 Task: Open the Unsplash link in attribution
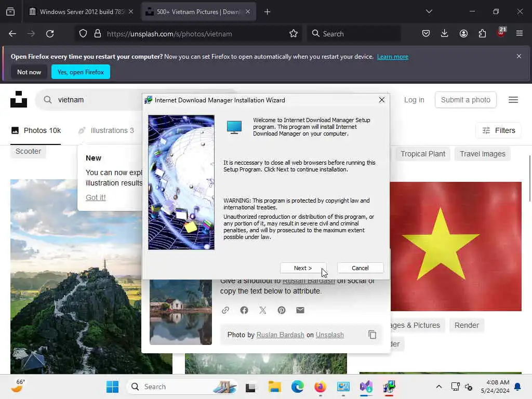tap(329, 335)
